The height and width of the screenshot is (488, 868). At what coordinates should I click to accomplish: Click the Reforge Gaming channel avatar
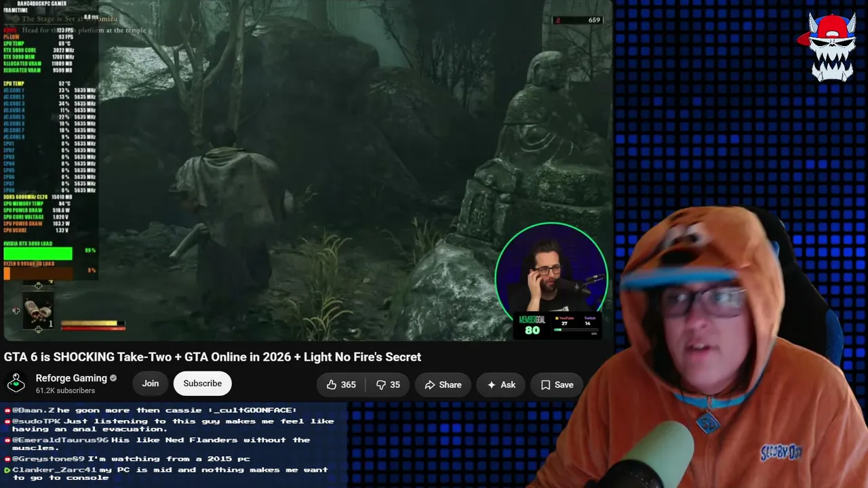[16, 384]
